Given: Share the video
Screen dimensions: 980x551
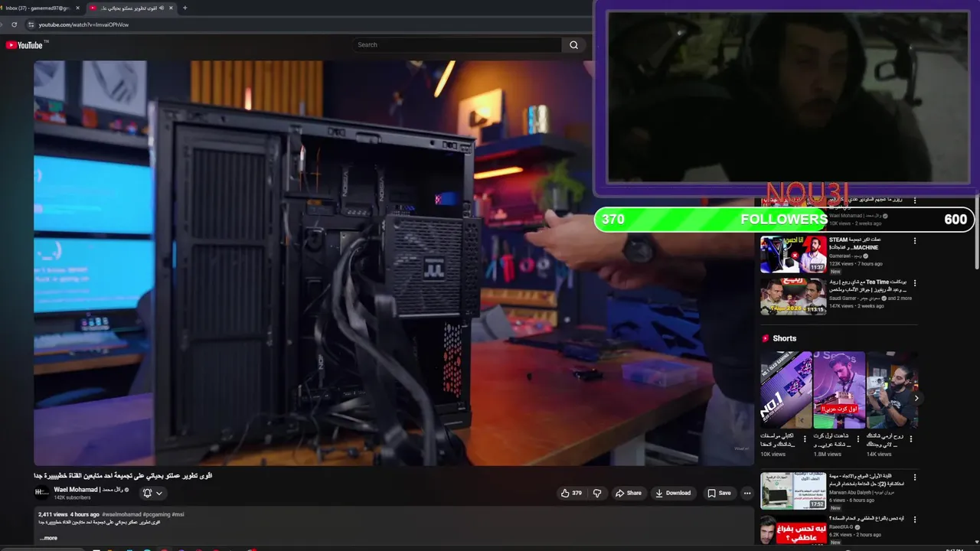Looking at the screenshot, I should point(629,493).
